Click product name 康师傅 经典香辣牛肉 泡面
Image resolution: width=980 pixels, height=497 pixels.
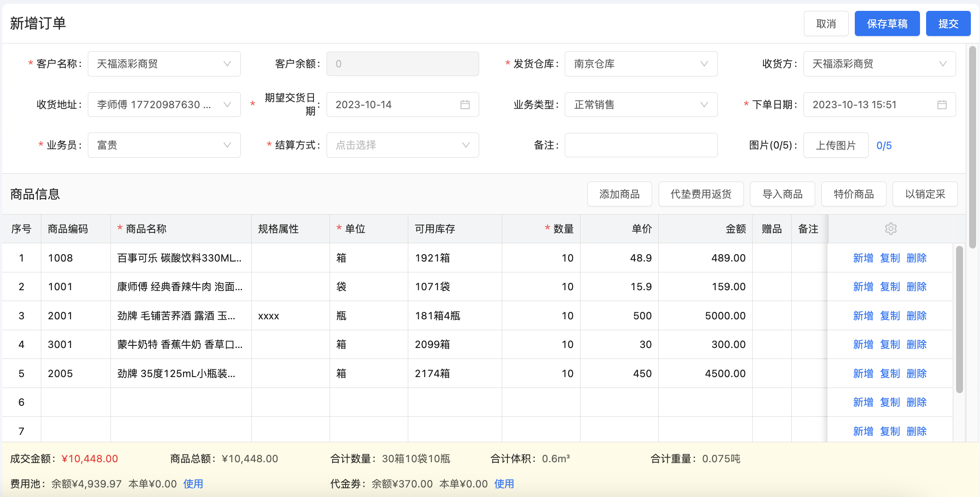[180, 287]
